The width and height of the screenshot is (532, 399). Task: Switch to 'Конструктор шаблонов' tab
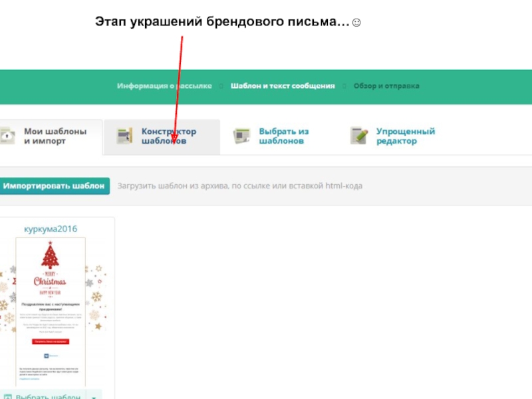pyautogui.click(x=162, y=137)
